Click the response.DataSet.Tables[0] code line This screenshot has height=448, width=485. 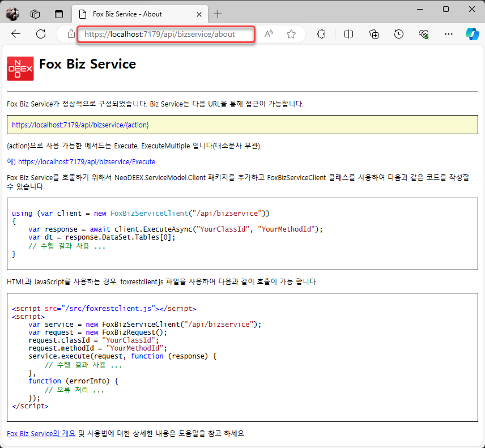tap(102, 237)
